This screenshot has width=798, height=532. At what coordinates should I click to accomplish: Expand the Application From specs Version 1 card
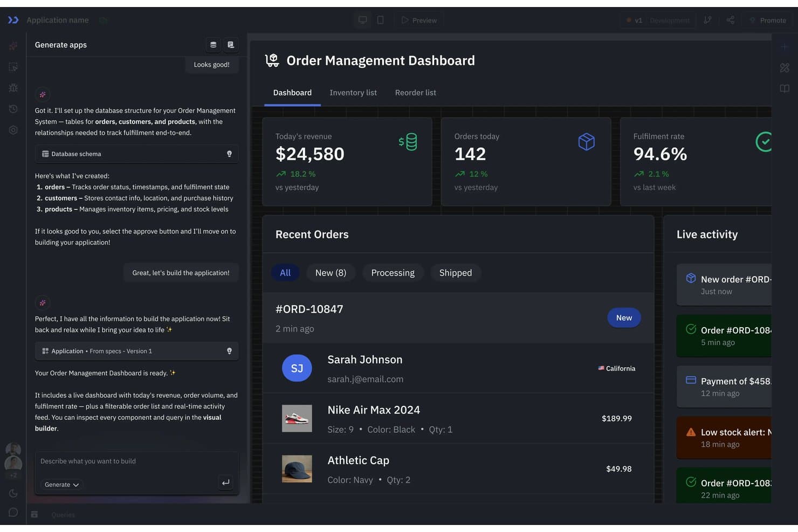[x=136, y=351]
